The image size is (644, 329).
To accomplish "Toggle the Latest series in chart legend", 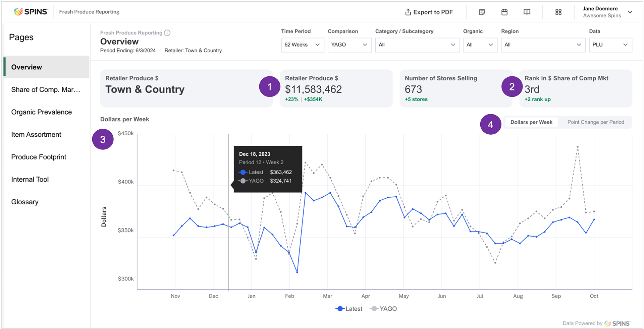I will 349,309.
